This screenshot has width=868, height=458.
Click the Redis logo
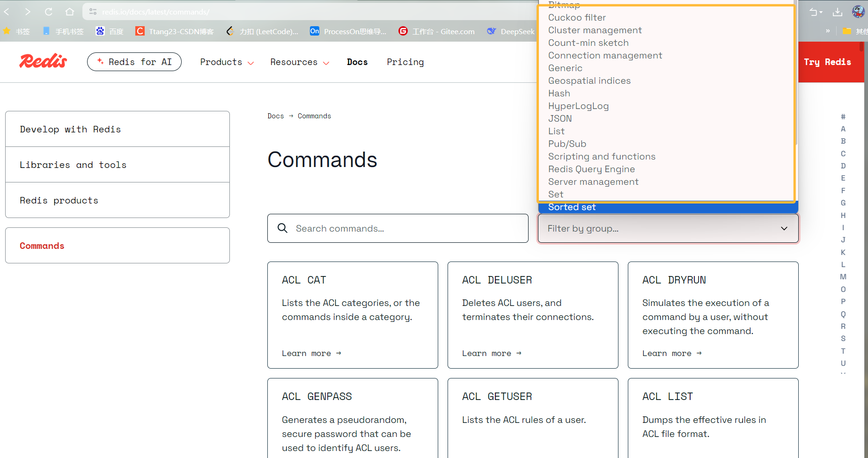click(x=43, y=61)
